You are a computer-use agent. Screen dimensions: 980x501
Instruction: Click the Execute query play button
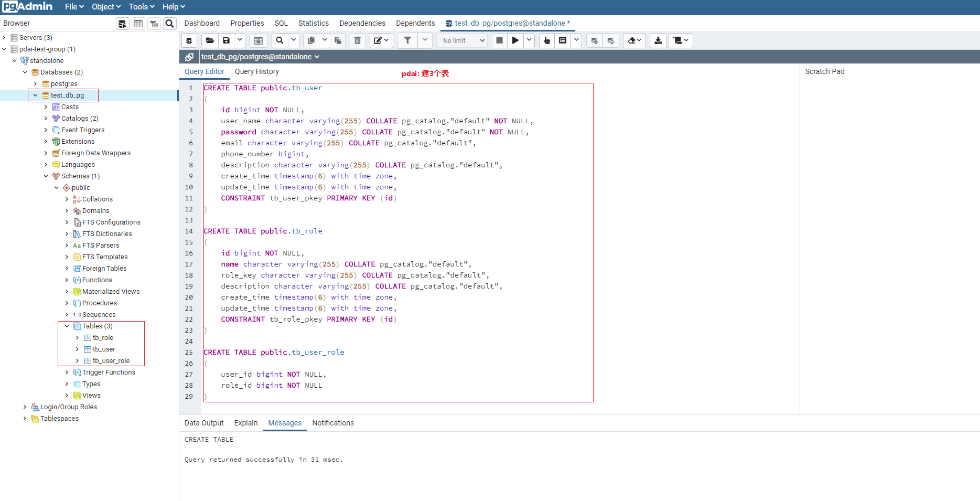pos(515,40)
